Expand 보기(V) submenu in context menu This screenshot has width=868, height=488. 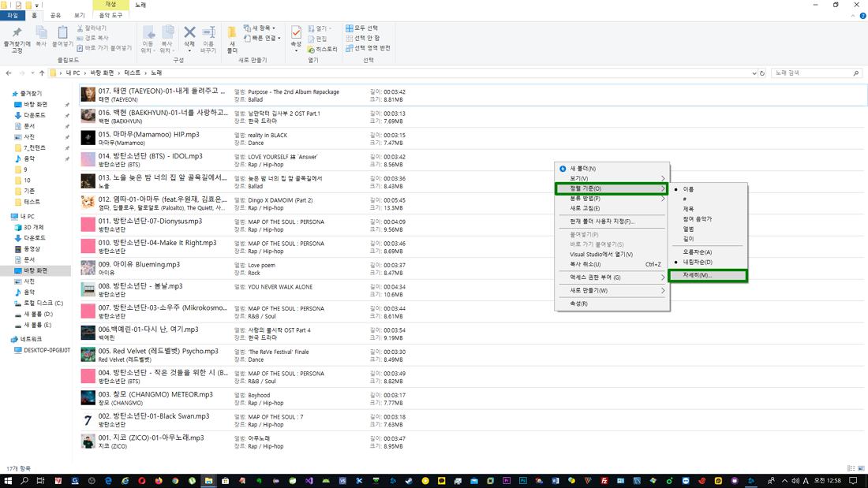click(x=612, y=179)
